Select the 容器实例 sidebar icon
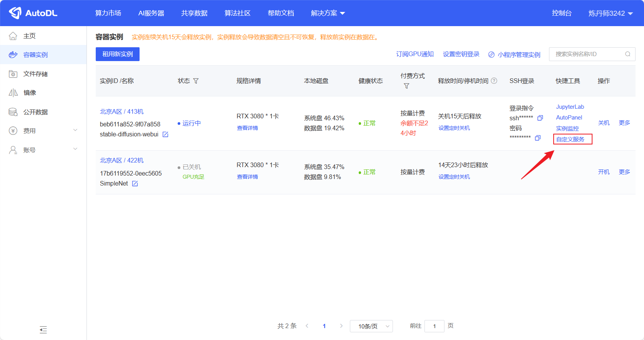The image size is (644, 340). pyautogui.click(x=13, y=55)
